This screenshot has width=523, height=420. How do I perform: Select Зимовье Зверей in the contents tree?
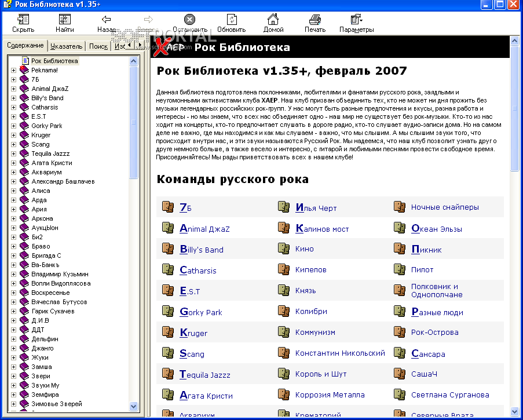click(57, 404)
